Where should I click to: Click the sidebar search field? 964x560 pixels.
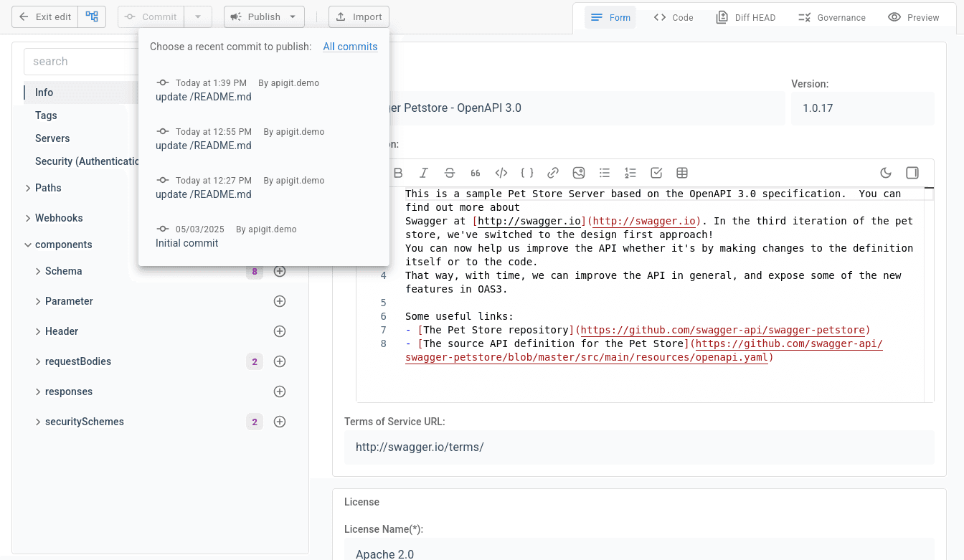80,62
